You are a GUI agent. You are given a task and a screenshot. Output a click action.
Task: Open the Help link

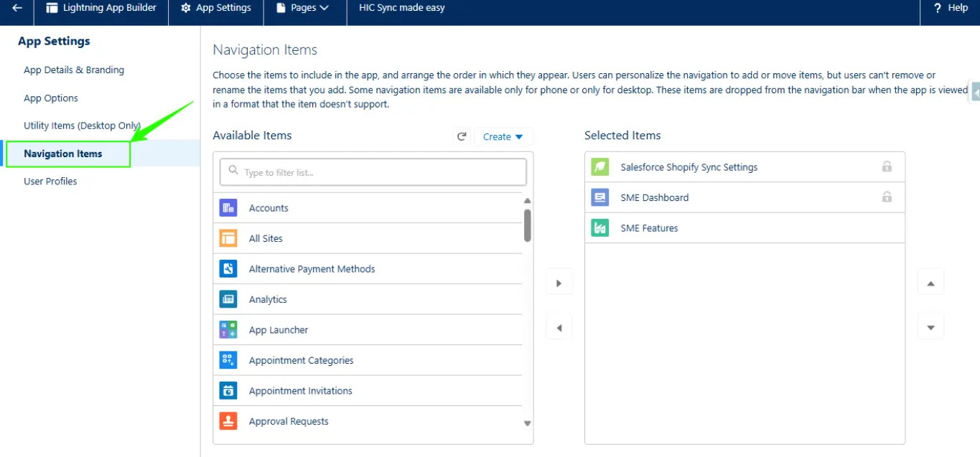pos(951,8)
